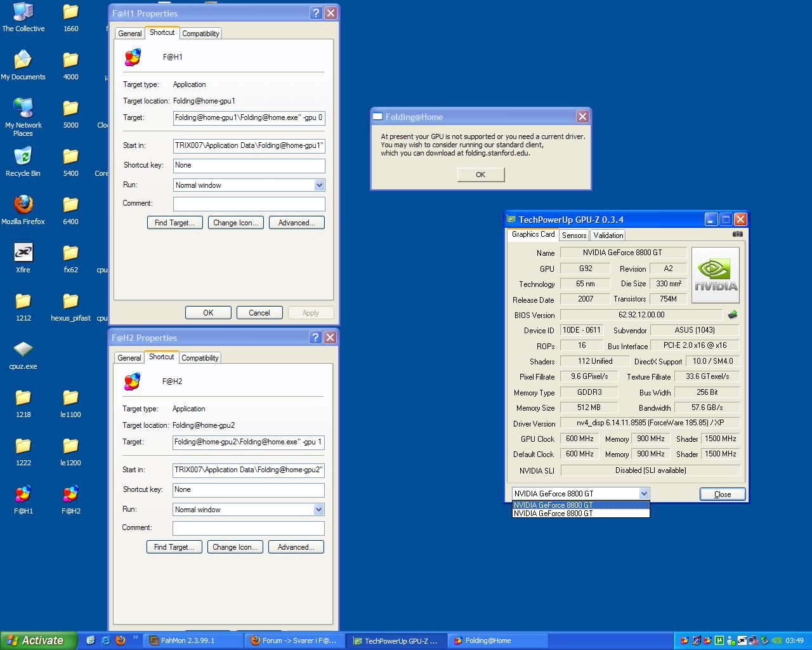The height and width of the screenshot is (650, 812).
Task: Click Cancel in F@H1 Properties
Action: (x=259, y=313)
